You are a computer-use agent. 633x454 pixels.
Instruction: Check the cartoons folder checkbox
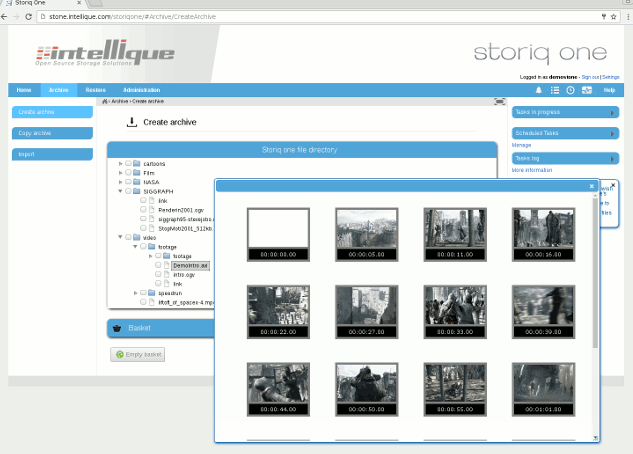(x=128, y=163)
